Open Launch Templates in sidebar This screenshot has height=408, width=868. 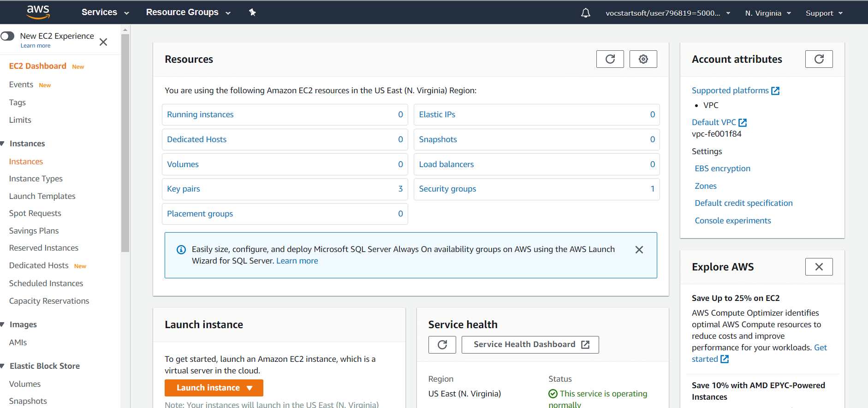[x=42, y=196]
